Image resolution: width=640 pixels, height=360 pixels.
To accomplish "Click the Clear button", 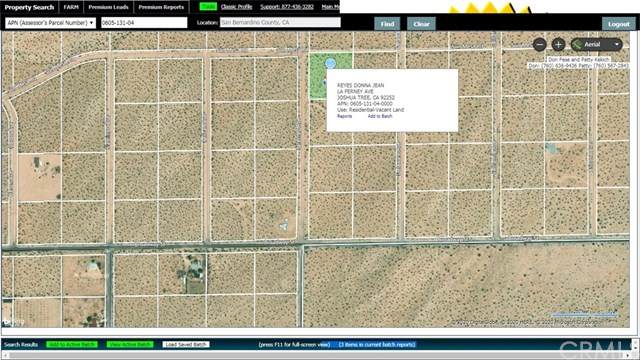I will 421,24.
